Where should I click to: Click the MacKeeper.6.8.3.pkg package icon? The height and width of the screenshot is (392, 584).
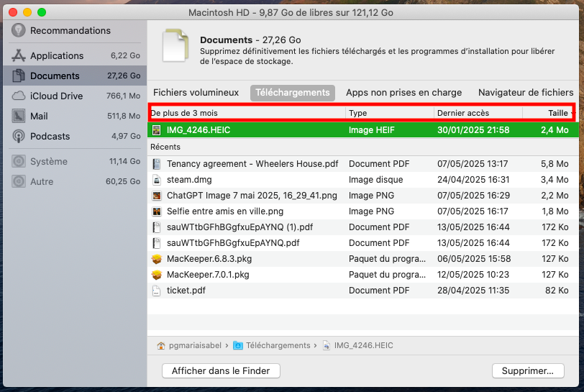click(x=157, y=259)
